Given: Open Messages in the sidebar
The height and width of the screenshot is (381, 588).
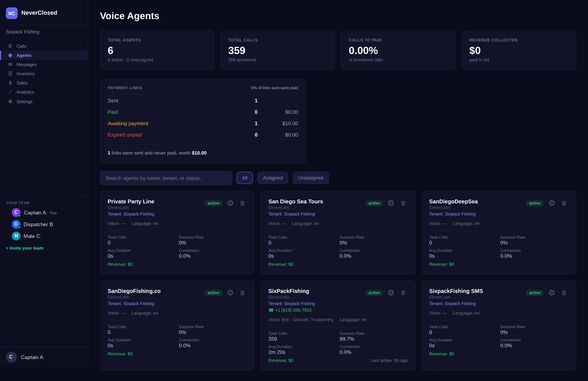Looking at the screenshot, I should click(44, 65).
